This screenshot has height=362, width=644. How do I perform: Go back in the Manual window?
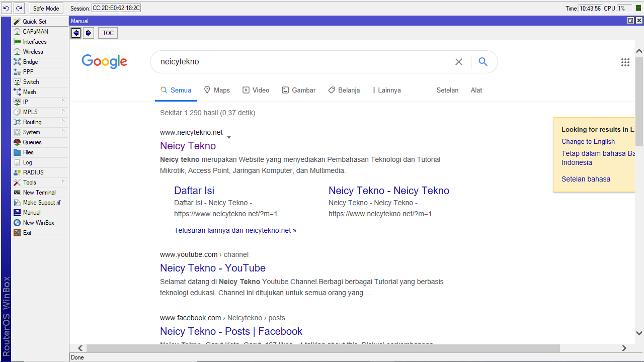click(76, 33)
